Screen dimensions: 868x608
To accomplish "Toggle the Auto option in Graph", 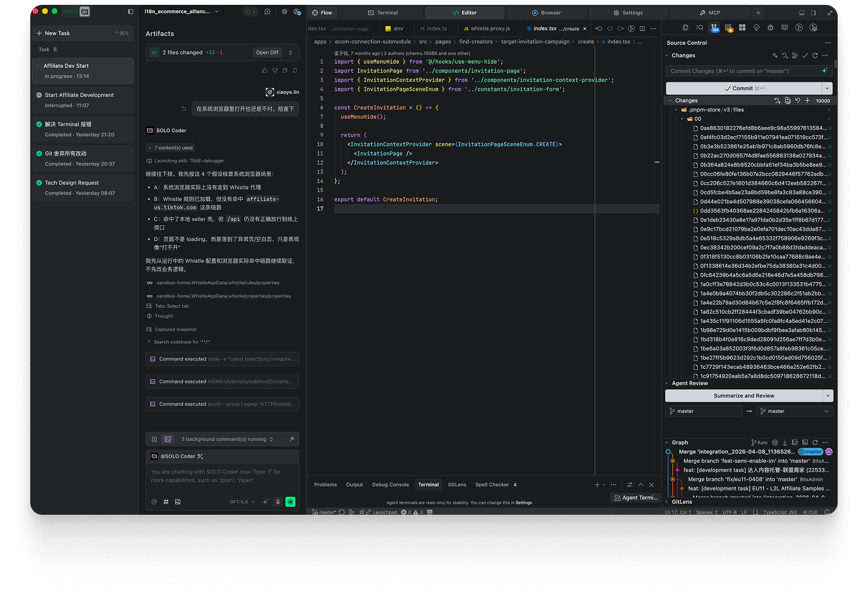I will pos(760,443).
